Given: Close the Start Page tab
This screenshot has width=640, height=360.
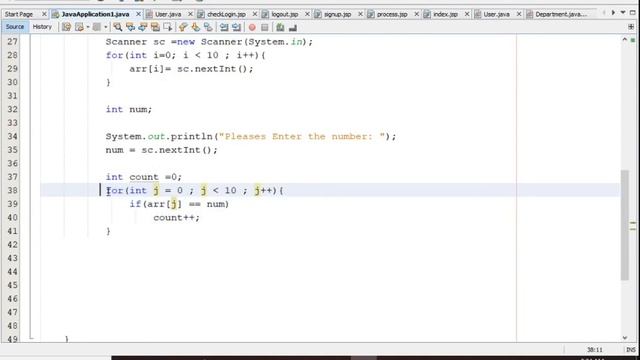Looking at the screenshot, I should (x=44, y=14).
